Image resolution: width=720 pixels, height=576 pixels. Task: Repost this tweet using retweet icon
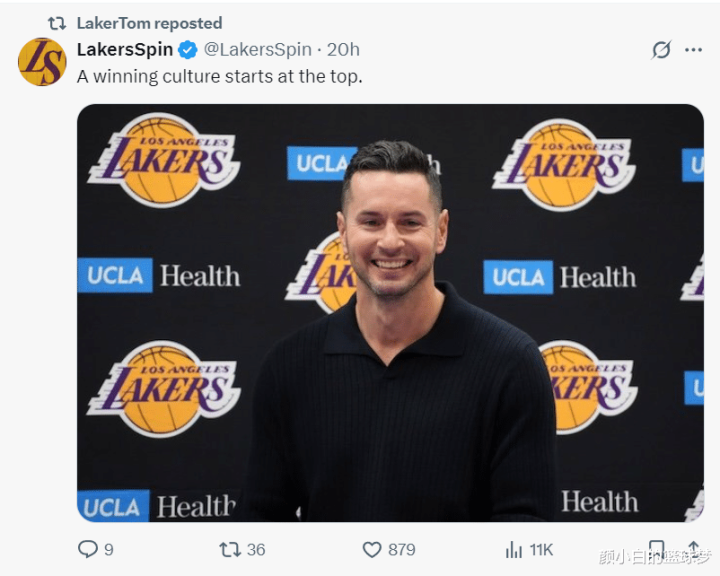tap(229, 549)
